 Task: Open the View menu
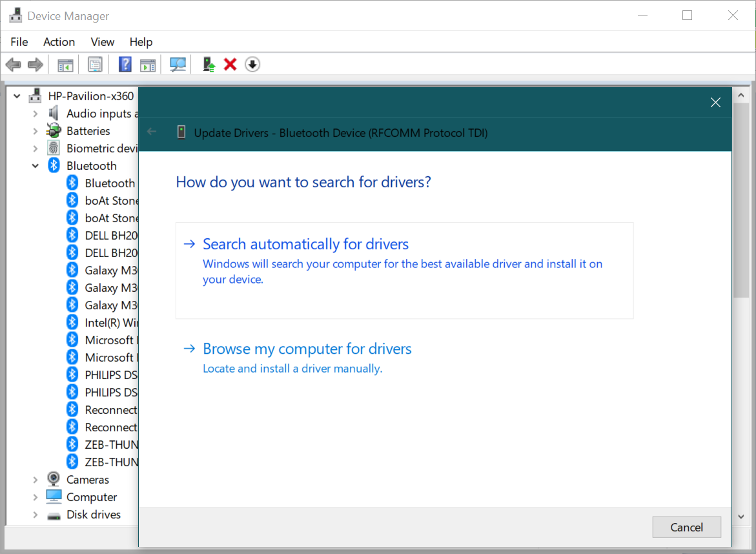(102, 41)
